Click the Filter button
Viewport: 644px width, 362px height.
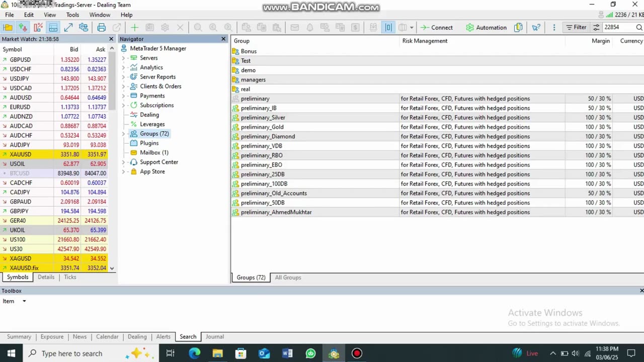(x=576, y=28)
